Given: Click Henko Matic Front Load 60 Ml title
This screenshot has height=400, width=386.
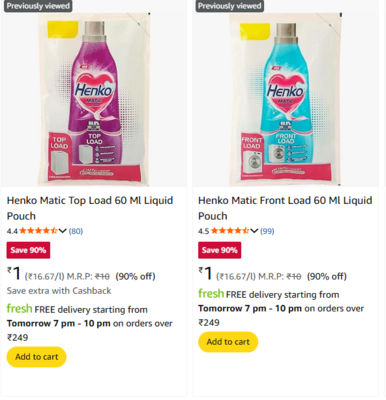Looking at the screenshot, I should point(285,208).
